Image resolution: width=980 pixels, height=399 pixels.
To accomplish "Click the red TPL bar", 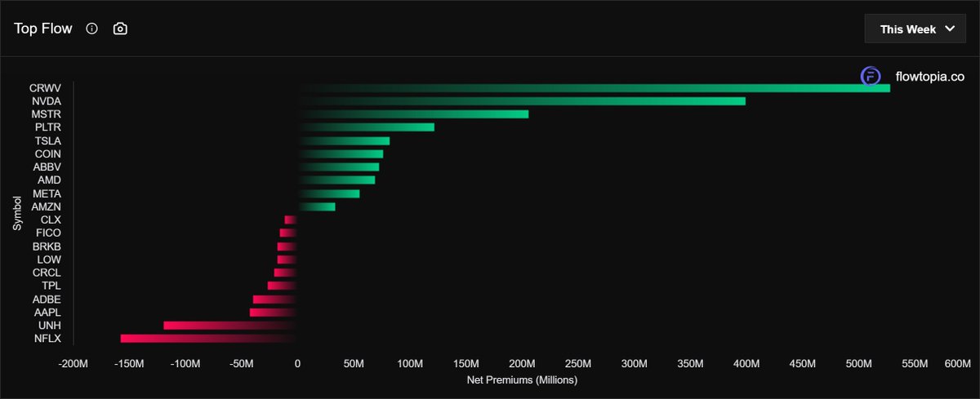I will point(283,286).
